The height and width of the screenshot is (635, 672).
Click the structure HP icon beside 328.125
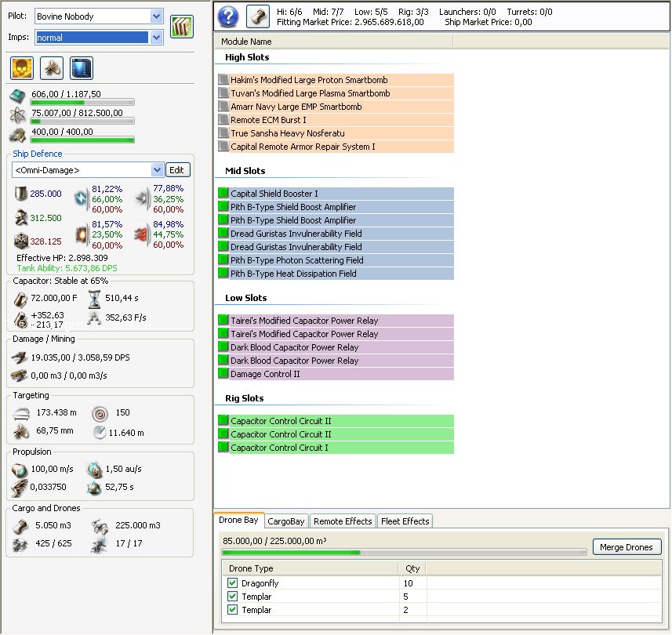(x=20, y=241)
